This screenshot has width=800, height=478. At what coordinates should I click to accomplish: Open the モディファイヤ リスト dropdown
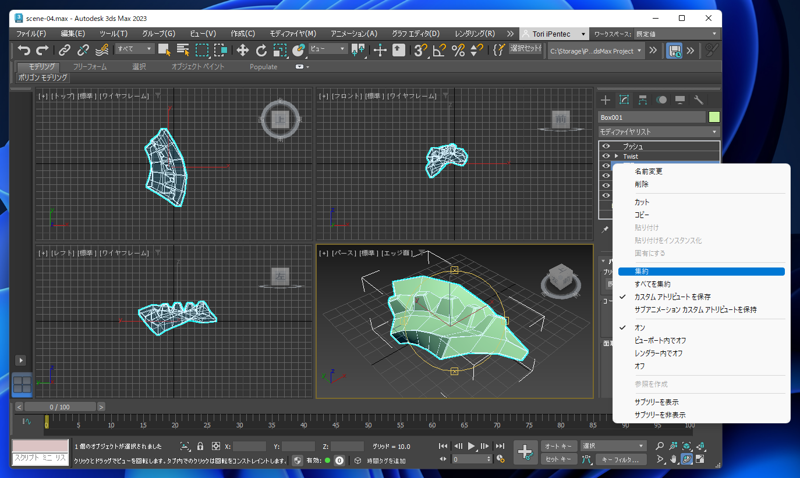pyautogui.click(x=658, y=132)
